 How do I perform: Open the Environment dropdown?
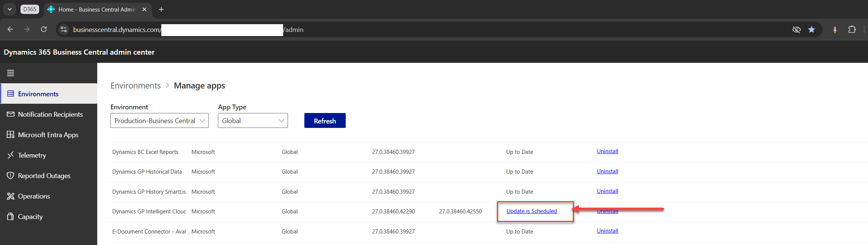click(159, 120)
